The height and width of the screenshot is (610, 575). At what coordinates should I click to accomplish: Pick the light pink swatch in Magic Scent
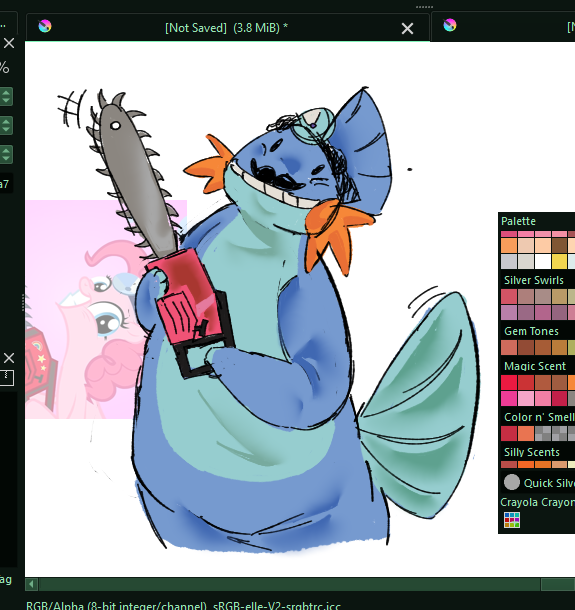coord(526,398)
